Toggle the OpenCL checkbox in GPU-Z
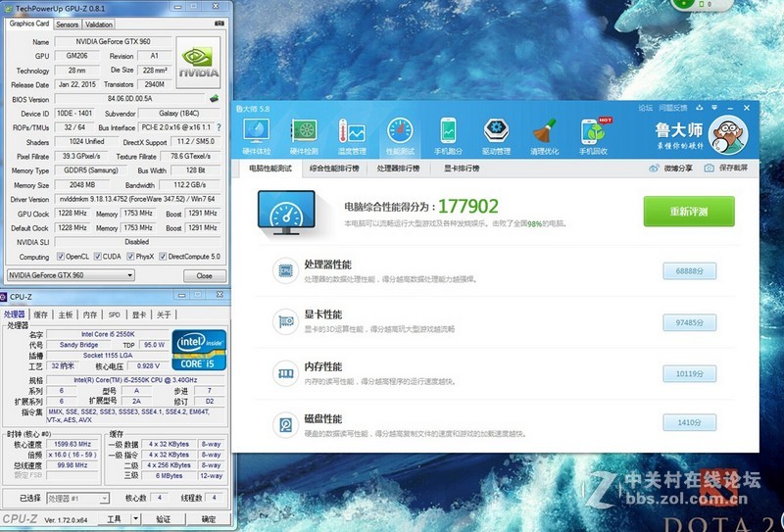 61,257
